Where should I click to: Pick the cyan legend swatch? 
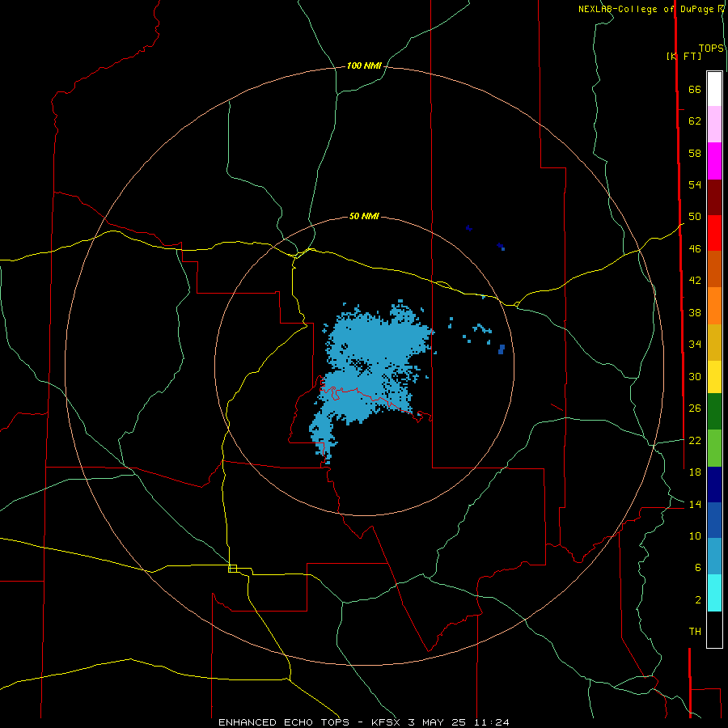click(714, 593)
